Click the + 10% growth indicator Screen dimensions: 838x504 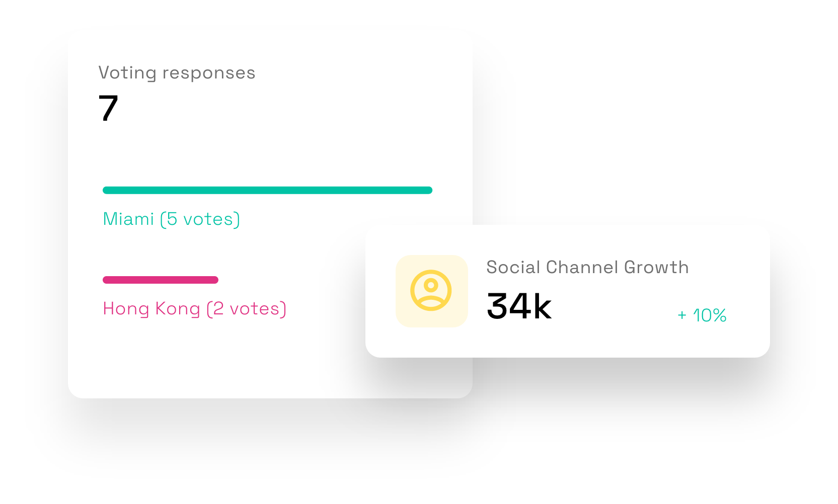702,315
